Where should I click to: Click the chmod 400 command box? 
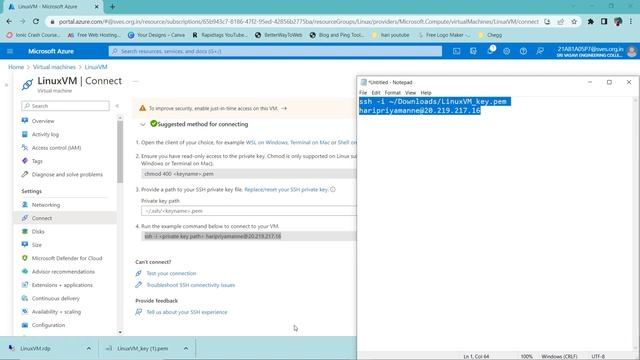coord(249,174)
